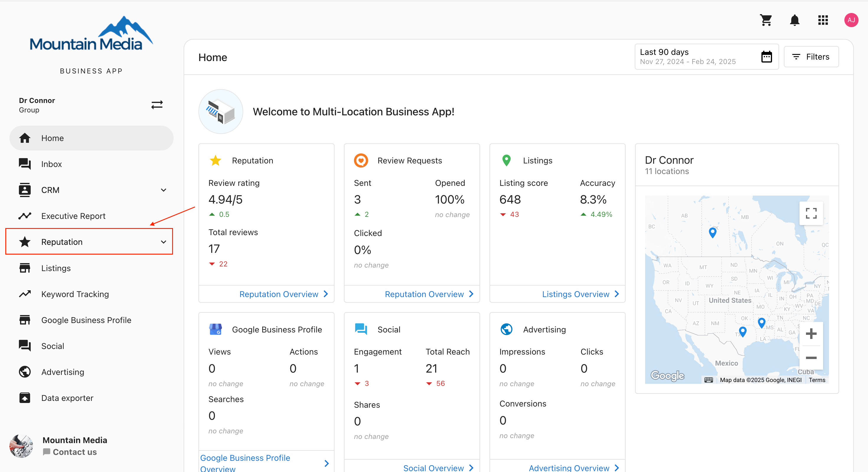Toggle fullscreen view on the map

tap(811, 213)
